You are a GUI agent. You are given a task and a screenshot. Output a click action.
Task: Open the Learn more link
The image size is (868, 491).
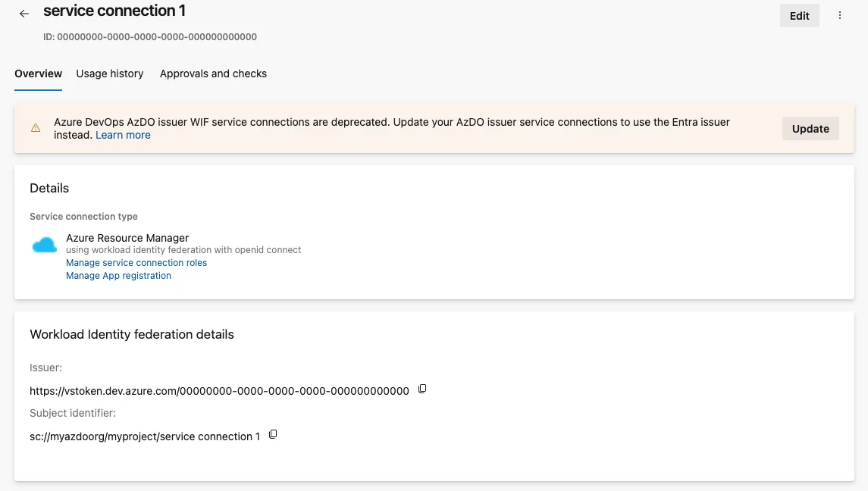123,135
